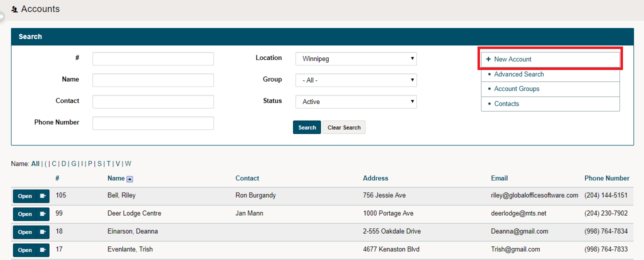The height and width of the screenshot is (260, 644).
Task: Click the Clear Search button
Action: click(344, 127)
